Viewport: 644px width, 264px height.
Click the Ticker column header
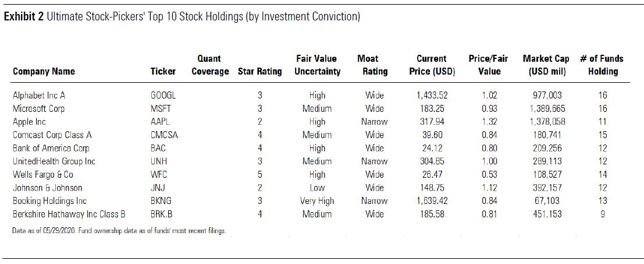(163, 72)
